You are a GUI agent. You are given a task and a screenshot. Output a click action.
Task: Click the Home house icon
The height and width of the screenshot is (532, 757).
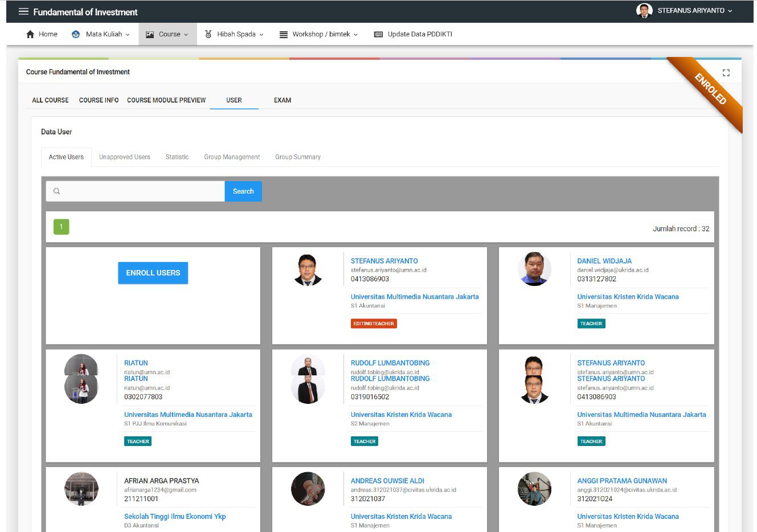point(30,34)
